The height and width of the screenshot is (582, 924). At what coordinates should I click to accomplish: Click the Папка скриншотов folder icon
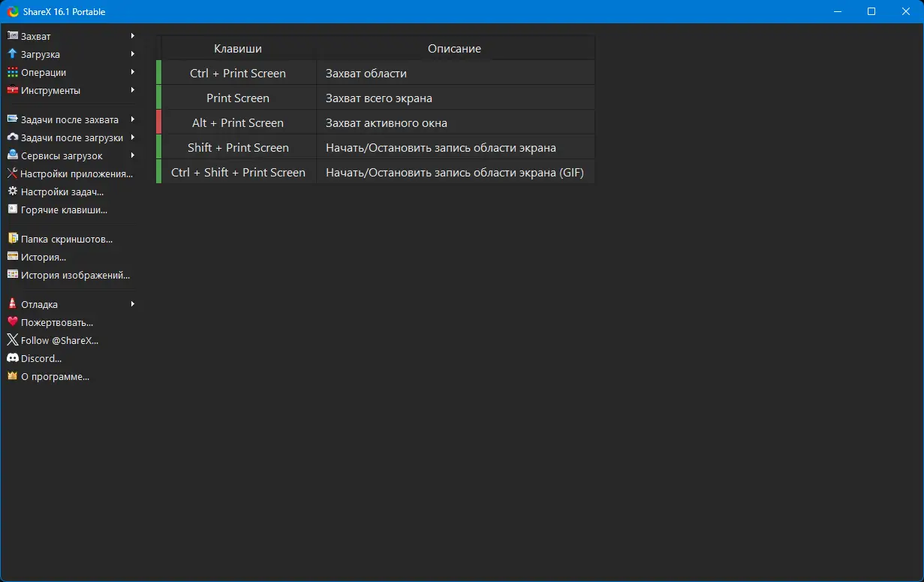tap(12, 239)
